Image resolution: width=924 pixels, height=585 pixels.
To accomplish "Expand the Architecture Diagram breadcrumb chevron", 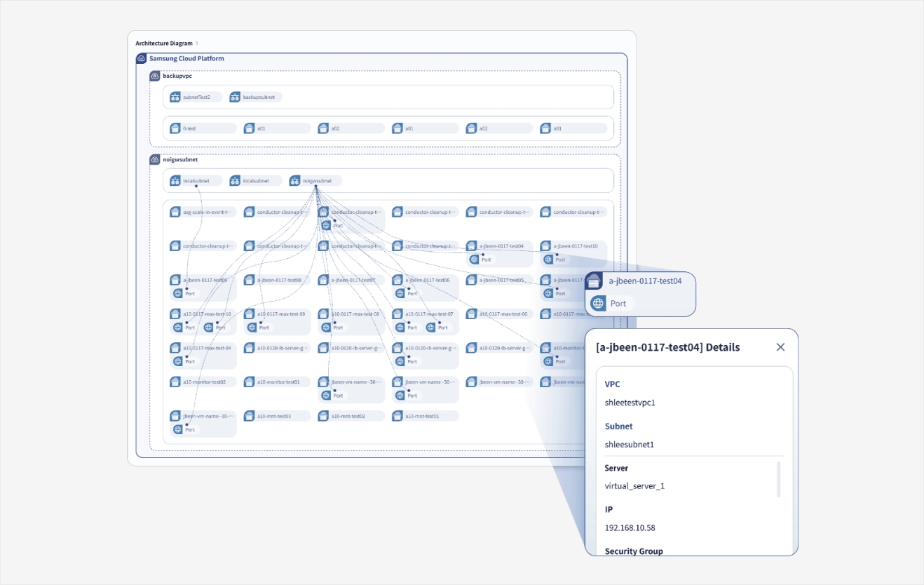I will coord(197,43).
